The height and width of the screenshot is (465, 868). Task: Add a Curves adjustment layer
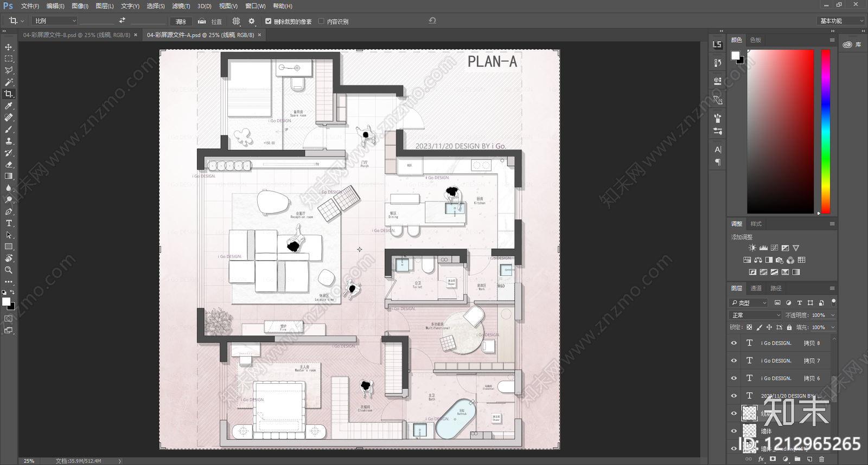774,248
